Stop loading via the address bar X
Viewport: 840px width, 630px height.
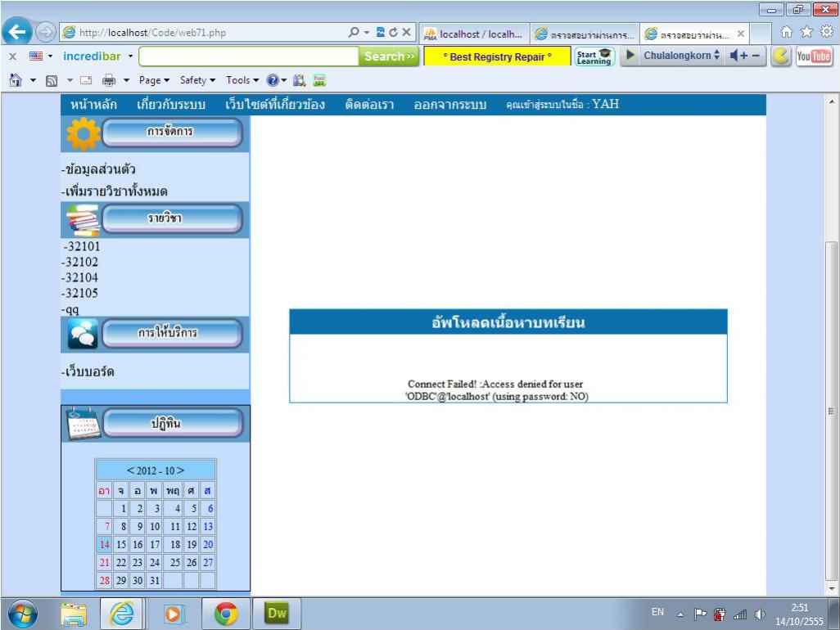(407, 32)
